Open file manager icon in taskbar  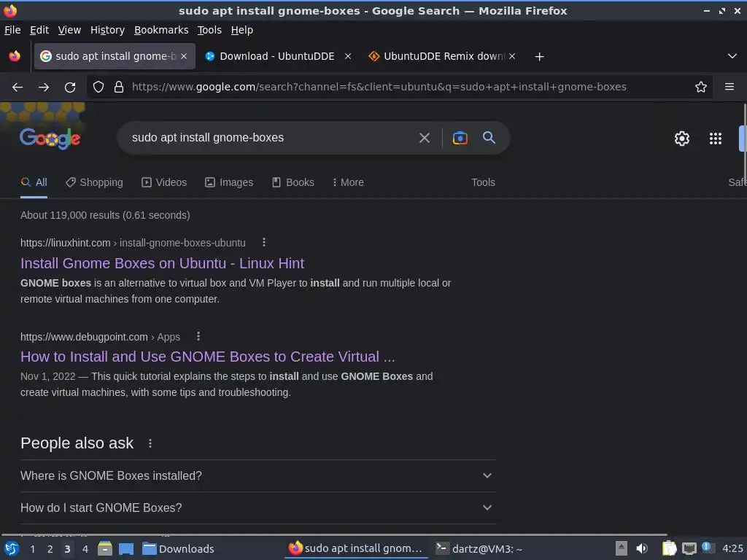[105, 549]
